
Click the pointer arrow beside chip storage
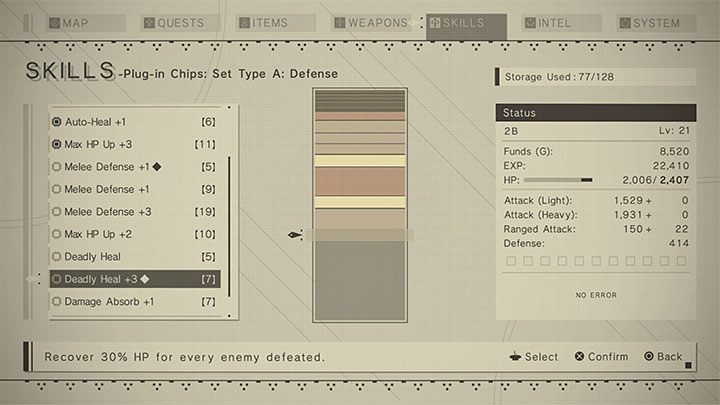point(295,235)
